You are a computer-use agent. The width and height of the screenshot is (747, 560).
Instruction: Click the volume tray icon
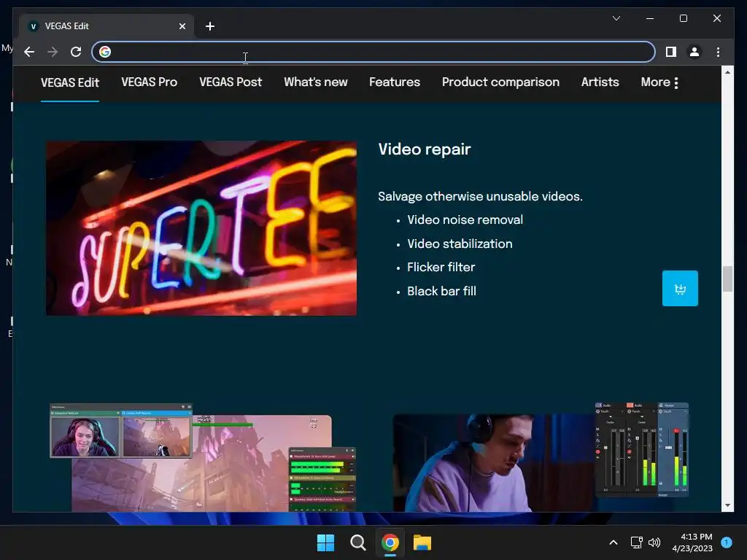click(x=654, y=542)
